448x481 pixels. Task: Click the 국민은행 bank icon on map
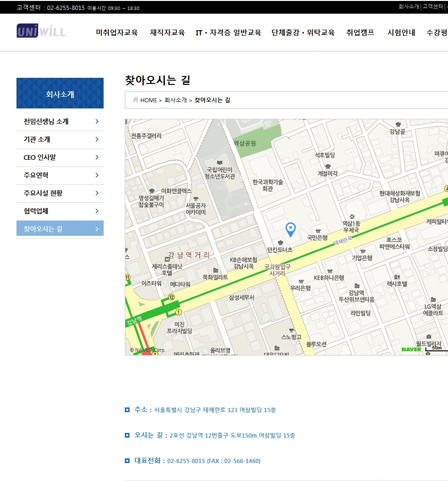click(x=318, y=231)
